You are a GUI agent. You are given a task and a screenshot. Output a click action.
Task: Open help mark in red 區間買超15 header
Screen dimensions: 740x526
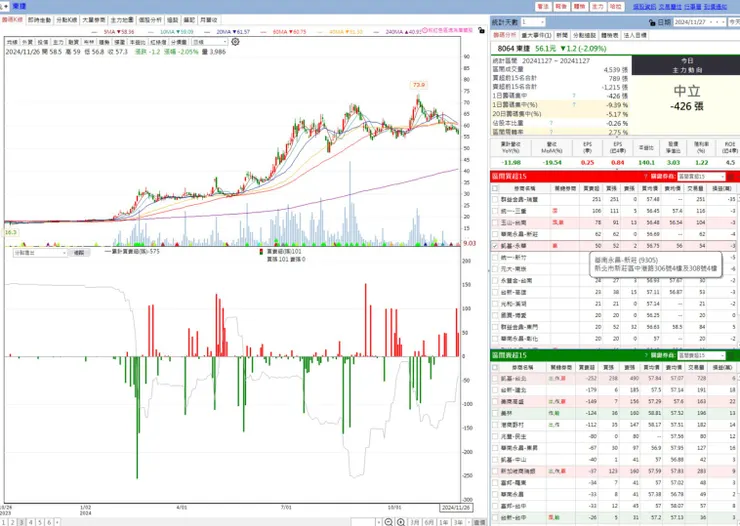pyautogui.click(x=645, y=176)
